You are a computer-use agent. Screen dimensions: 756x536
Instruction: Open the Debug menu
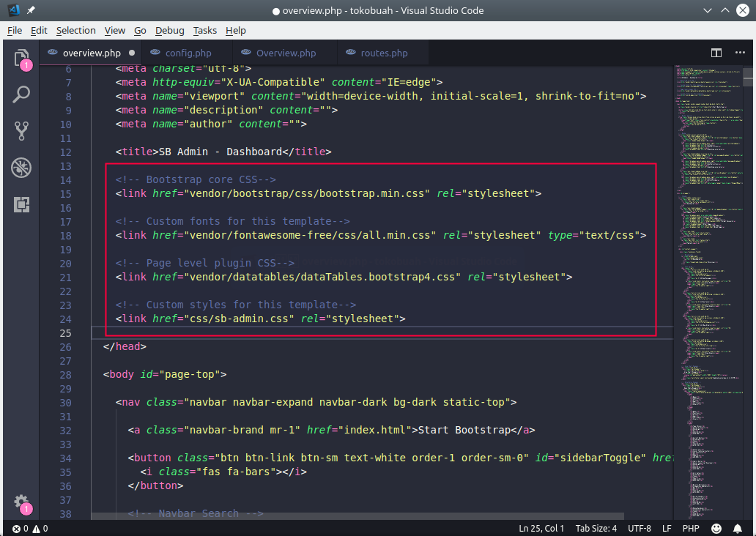[169, 30]
